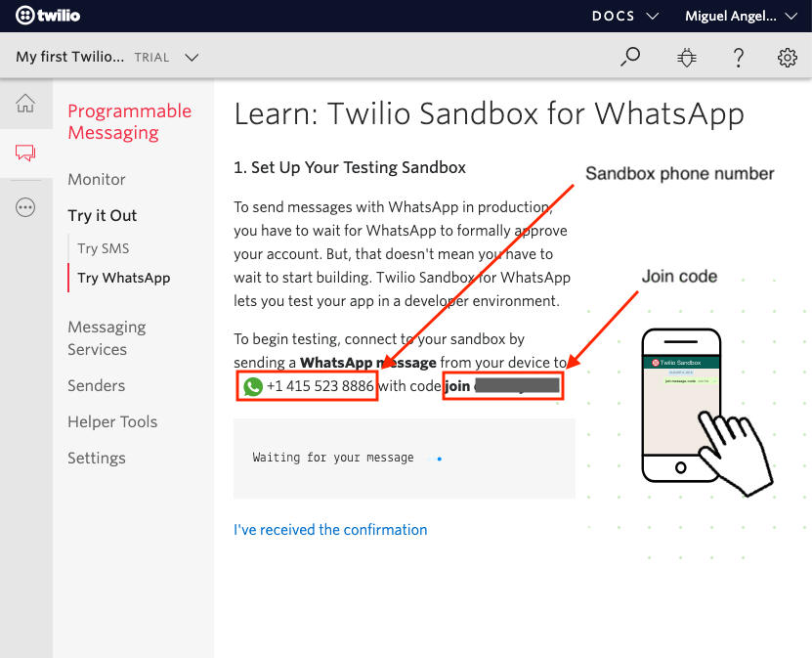The width and height of the screenshot is (812, 658).
Task: Open Try WhatsApp submenu item
Action: point(124,278)
